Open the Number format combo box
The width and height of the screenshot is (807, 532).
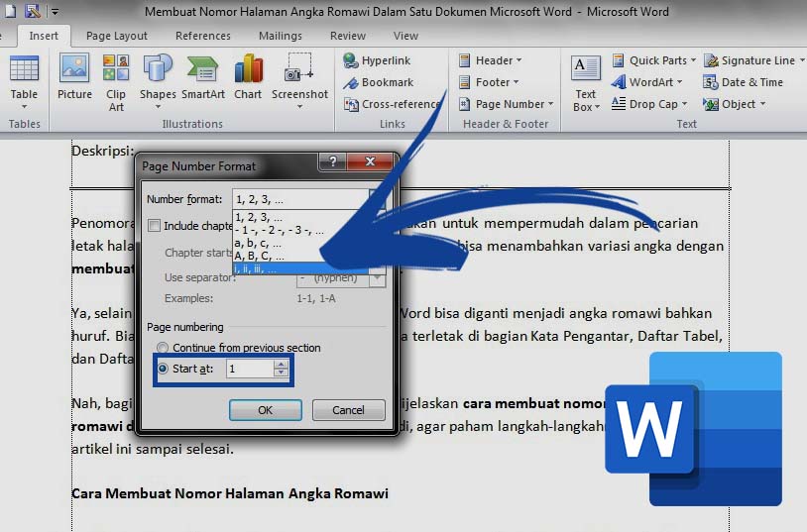coord(308,199)
